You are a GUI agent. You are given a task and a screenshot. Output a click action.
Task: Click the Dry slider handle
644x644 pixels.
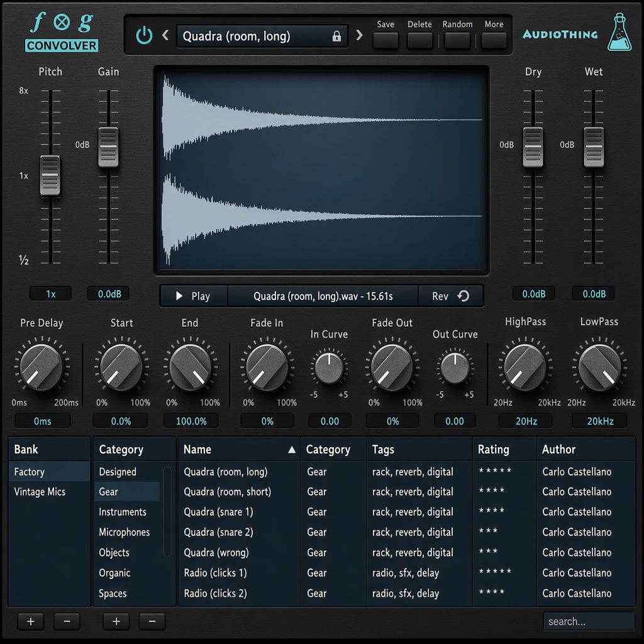(x=533, y=147)
